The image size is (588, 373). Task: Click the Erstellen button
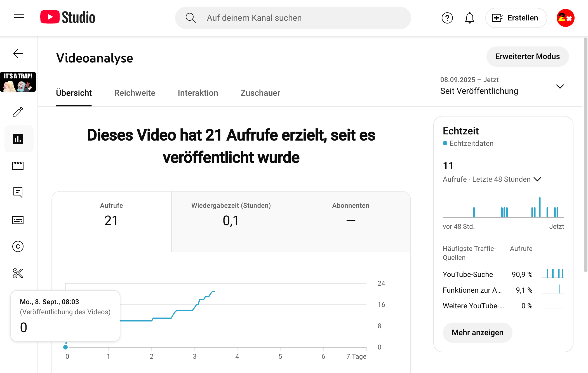(x=516, y=18)
